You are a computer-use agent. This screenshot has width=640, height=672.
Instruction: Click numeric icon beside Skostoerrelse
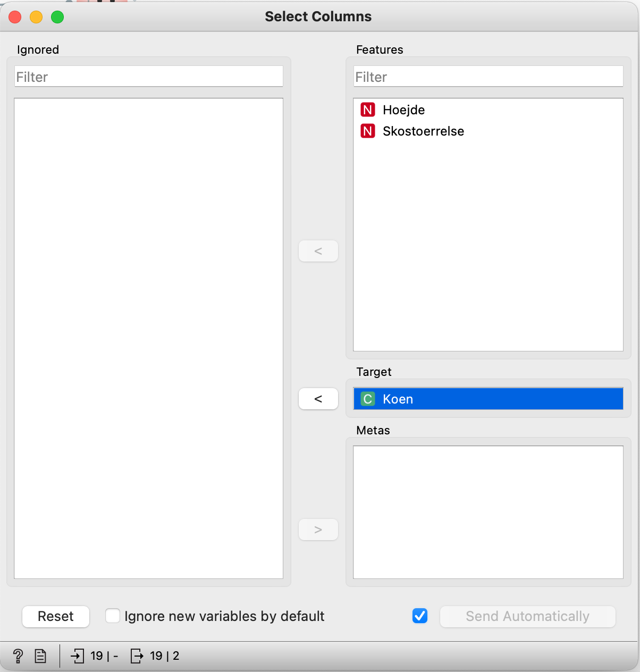[368, 131]
